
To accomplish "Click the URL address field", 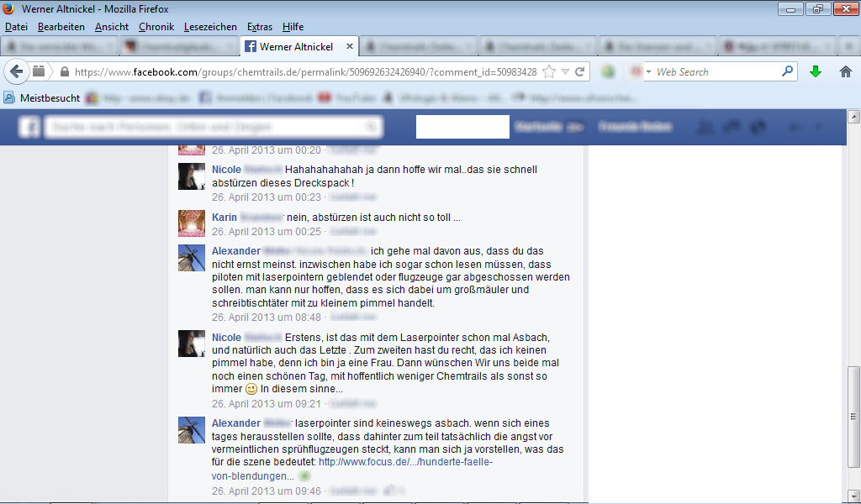I will [x=305, y=72].
